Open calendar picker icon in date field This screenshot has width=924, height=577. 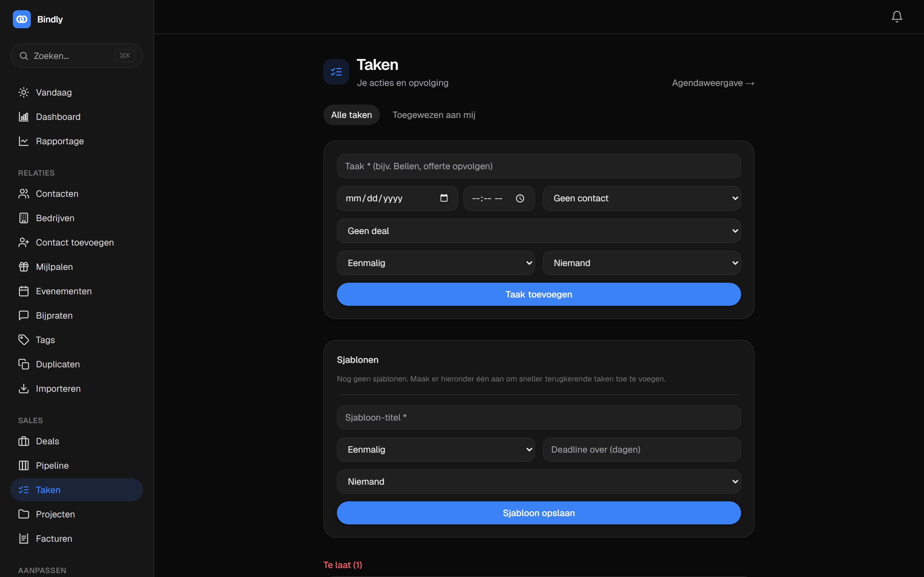[444, 198]
